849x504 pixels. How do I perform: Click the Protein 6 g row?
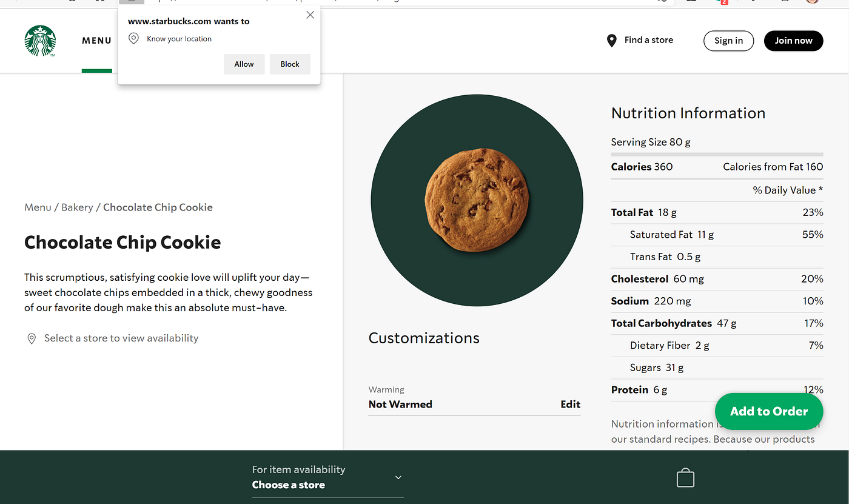click(717, 389)
